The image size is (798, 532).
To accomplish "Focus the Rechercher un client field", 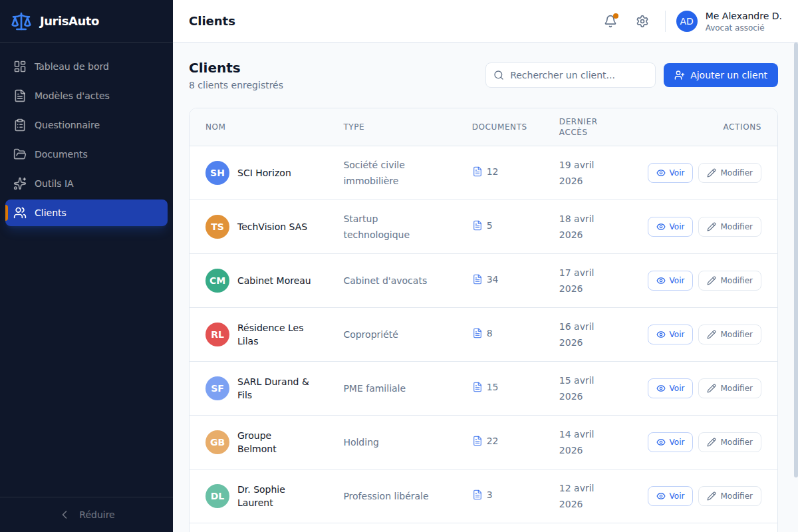I will coord(571,75).
